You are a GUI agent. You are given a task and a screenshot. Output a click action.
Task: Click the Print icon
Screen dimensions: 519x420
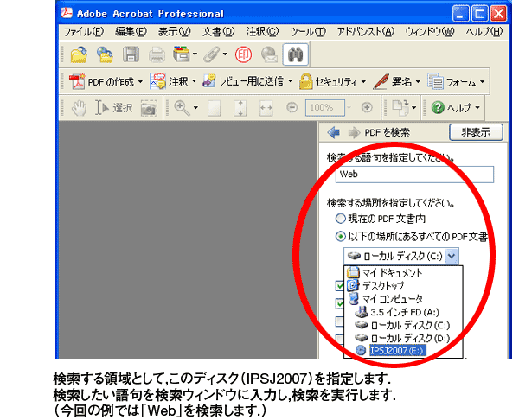point(157,55)
